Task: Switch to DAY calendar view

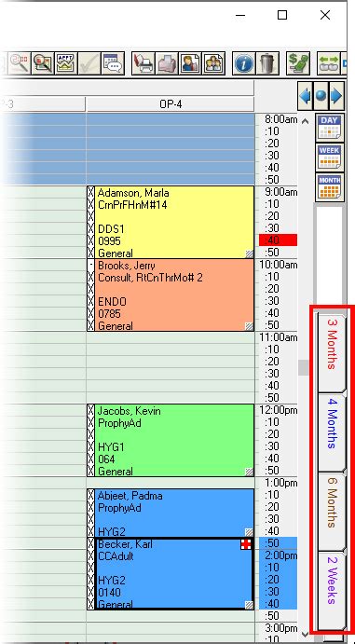Action: click(330, 128)
